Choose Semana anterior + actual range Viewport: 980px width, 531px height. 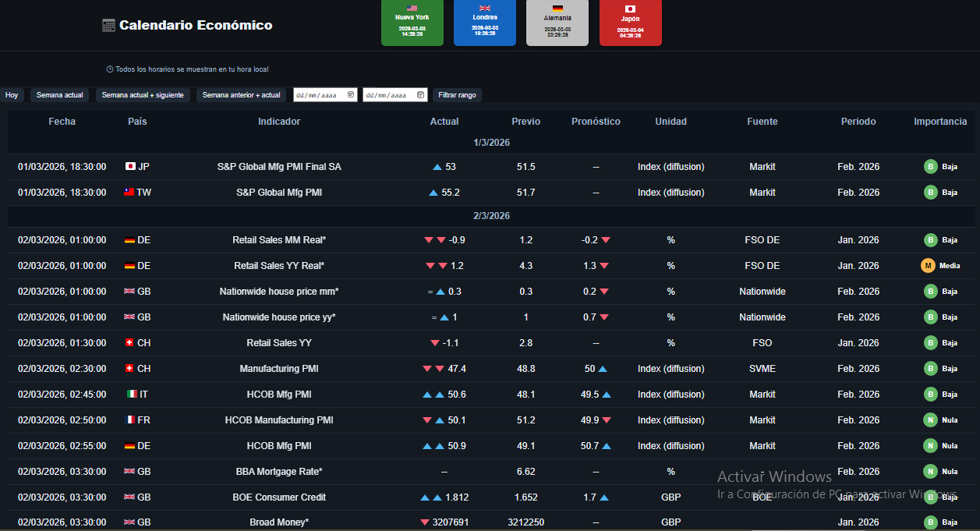pyautogui.click(x=241, y=95)
